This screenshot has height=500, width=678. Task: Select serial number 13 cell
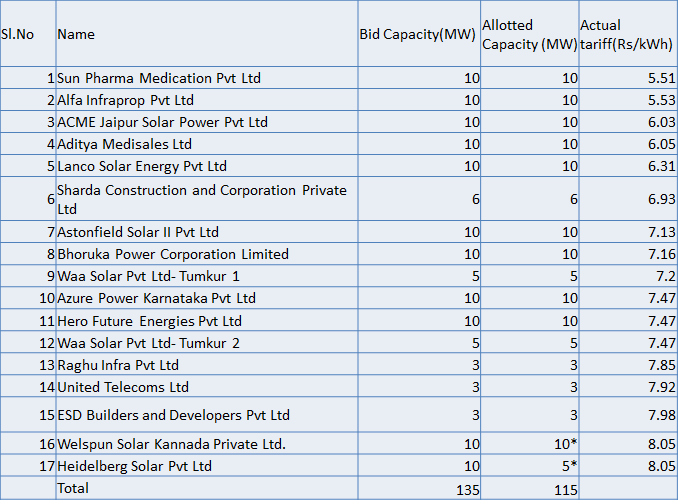click(28, 365)
